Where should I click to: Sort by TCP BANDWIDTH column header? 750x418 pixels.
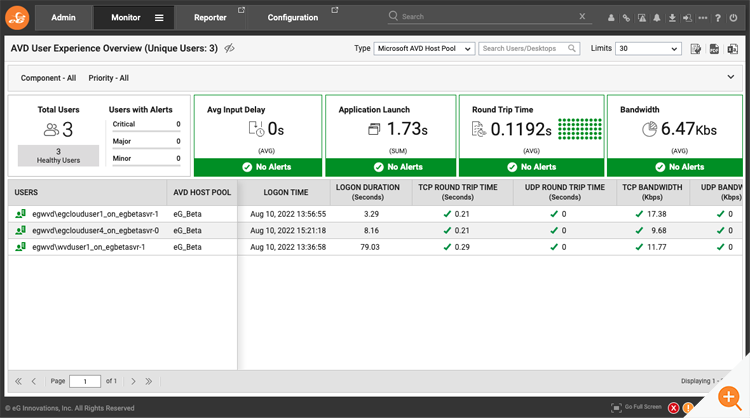coord(652,192)
